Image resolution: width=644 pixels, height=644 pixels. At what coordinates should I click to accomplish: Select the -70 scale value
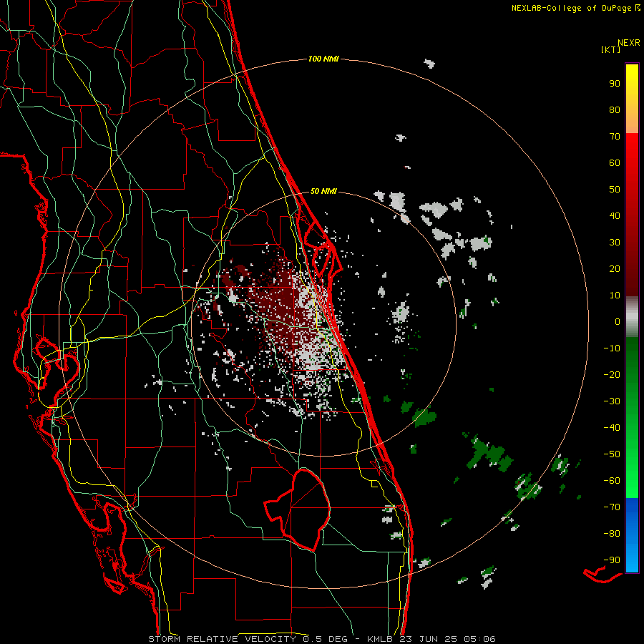pyautogui.click(x=612, y=507)
